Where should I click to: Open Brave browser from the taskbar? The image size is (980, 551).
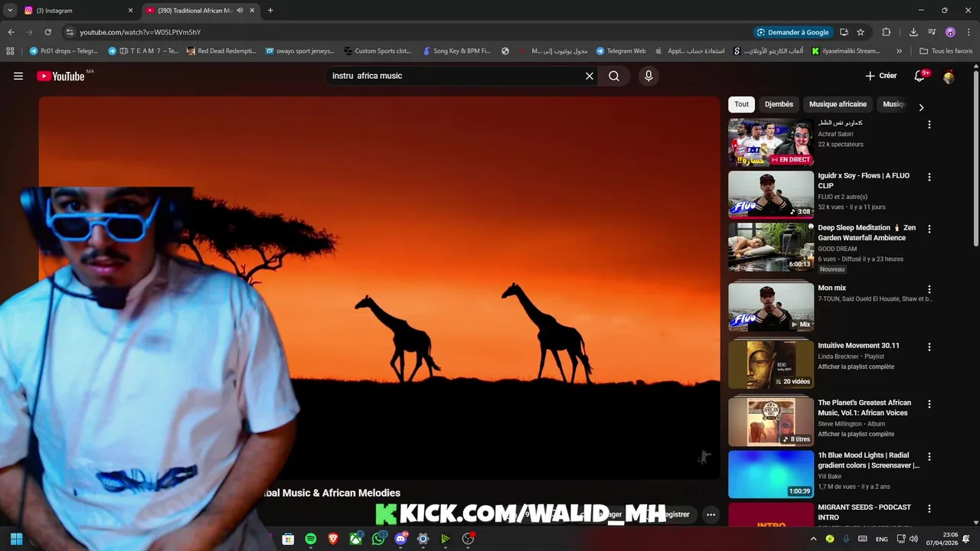[x=333, y=539]
